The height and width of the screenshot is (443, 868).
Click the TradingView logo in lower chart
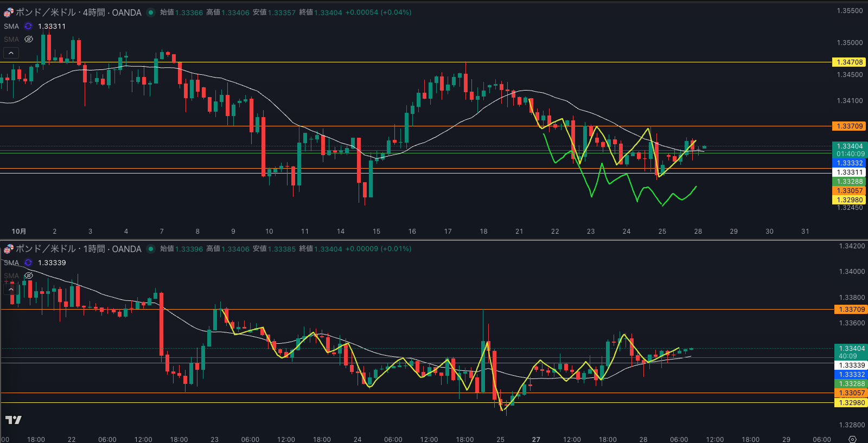[x=14, y=420]
